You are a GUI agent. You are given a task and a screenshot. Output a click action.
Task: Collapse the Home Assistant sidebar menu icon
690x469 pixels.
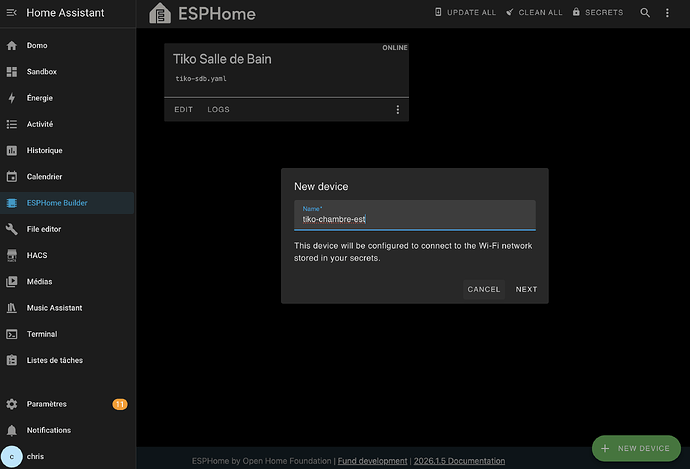point(12,13)
